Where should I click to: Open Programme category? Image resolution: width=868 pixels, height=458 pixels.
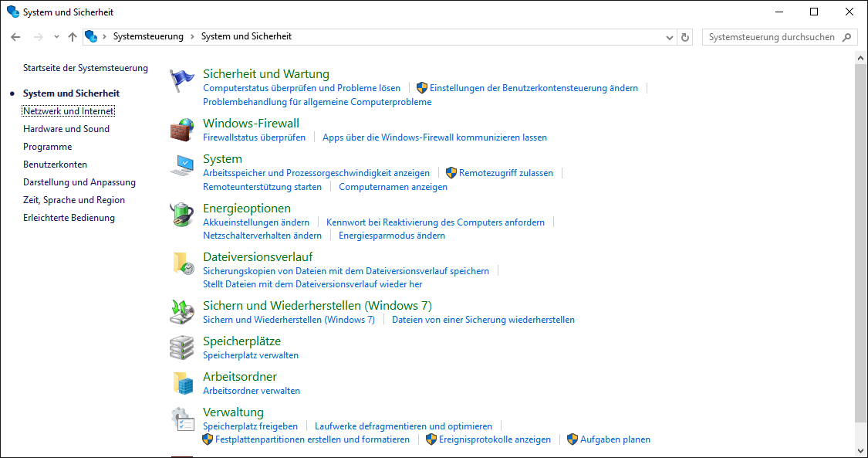coord(48,147)
